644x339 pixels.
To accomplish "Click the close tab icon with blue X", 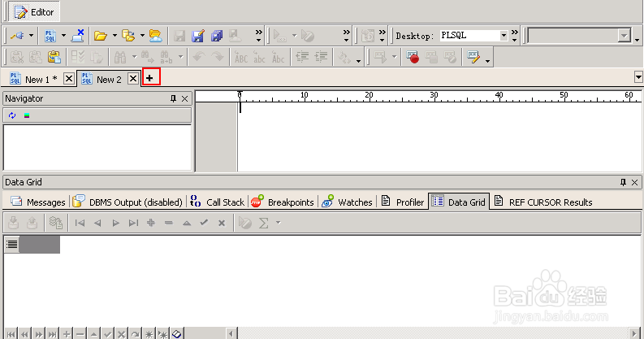I will 78,36.
